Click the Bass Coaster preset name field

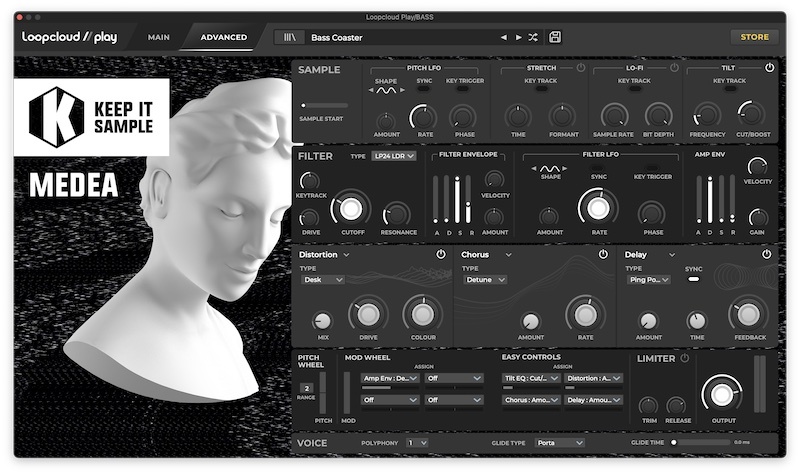click(400, 38)
